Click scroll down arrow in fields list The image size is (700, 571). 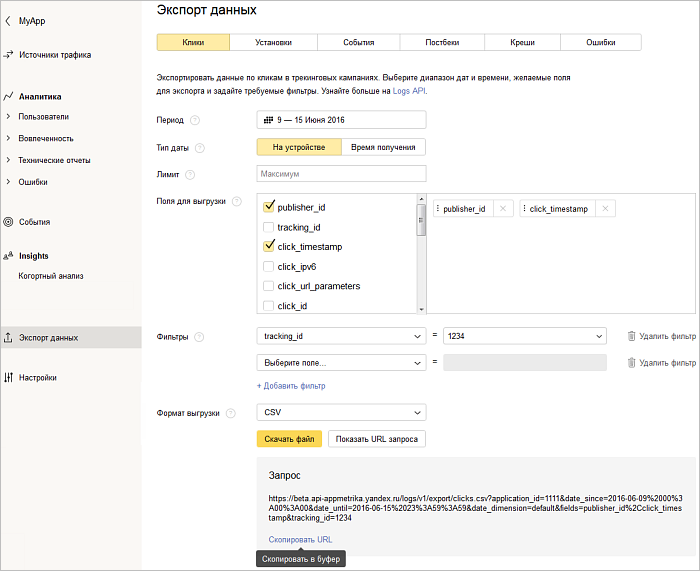(421, 309)
